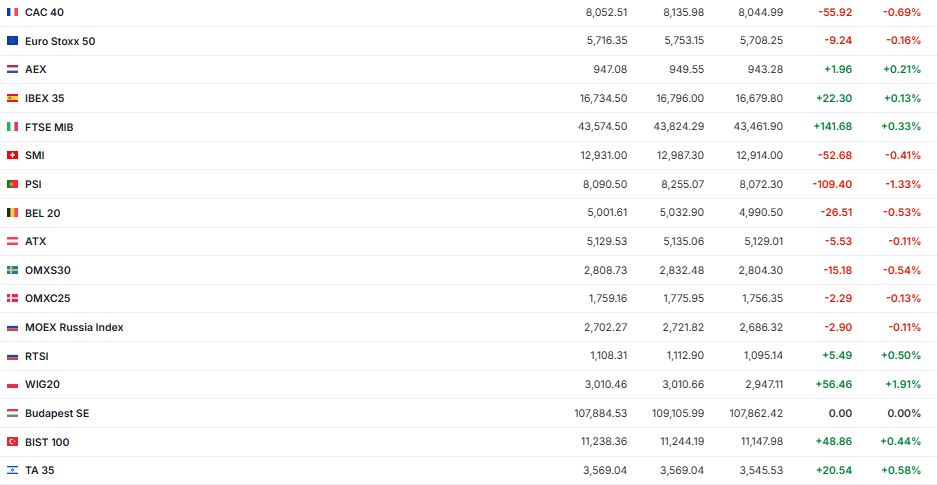Click the Belgium flag icon beside BEL 20
The width and height of the screenshot is (937, 485).
(12, 213)
